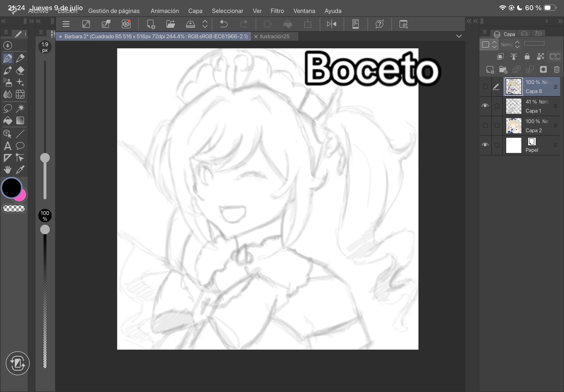Open the Ver menu
This screenshot has height=392, width=564.
(257, 11)
